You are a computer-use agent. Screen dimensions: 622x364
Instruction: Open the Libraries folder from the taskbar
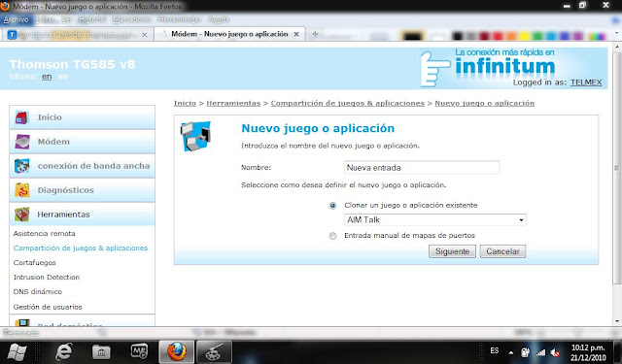coord(101,351)
